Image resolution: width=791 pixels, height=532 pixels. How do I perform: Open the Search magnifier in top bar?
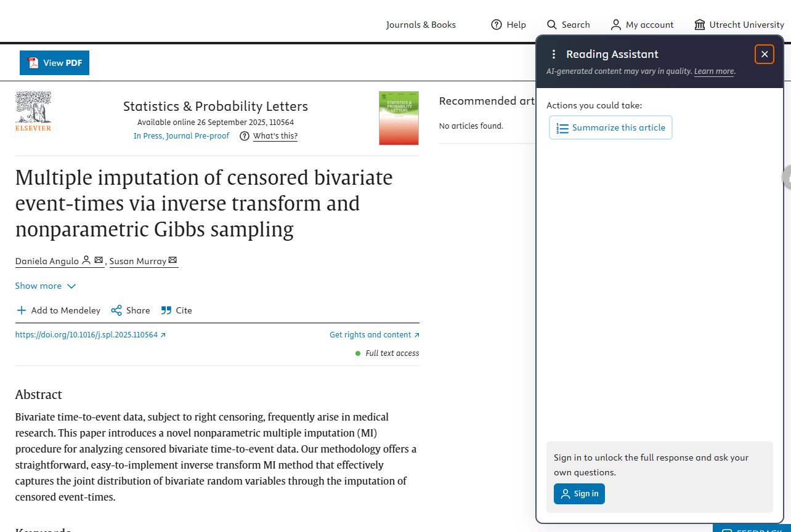tap(552, 25)
